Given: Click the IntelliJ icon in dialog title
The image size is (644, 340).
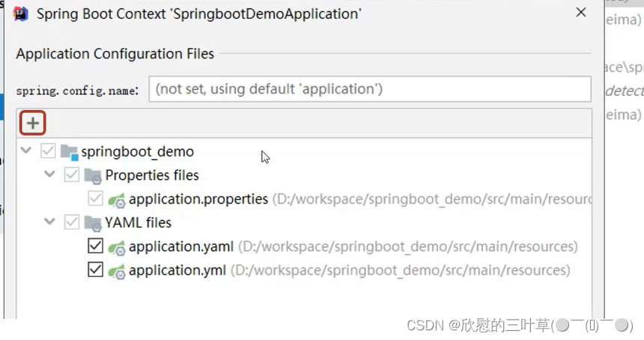Looking at the screenshot, I should [20, 13].
